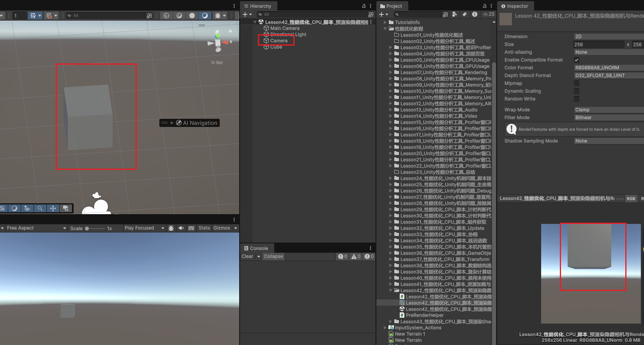Lock the Hierarchy panel with padlock icon

point(364,6)
